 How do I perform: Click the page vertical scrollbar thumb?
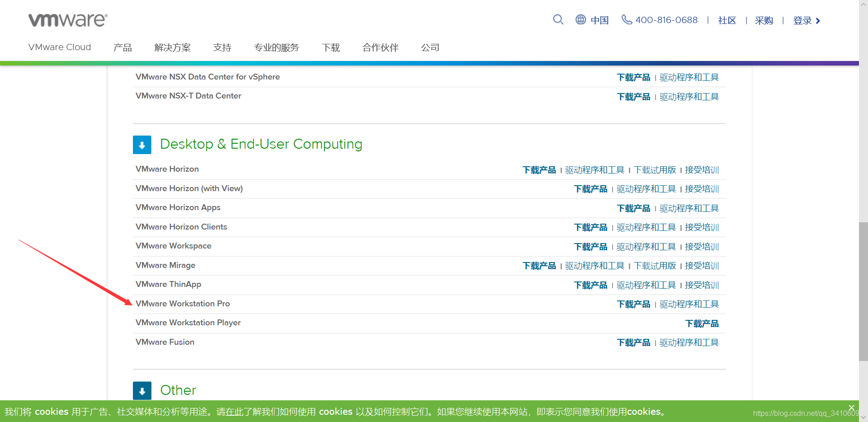click(x=863, y=291)
